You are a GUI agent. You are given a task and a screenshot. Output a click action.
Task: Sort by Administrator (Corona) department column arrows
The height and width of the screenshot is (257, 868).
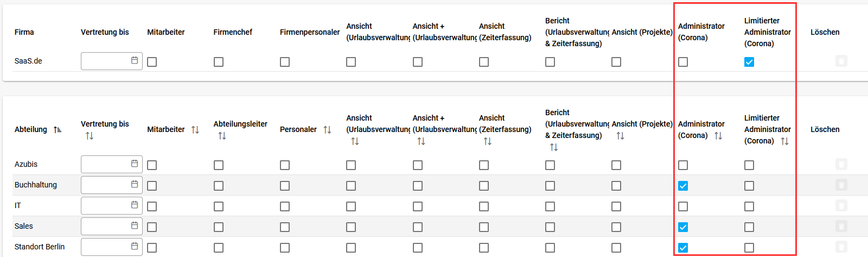[718, 136]
